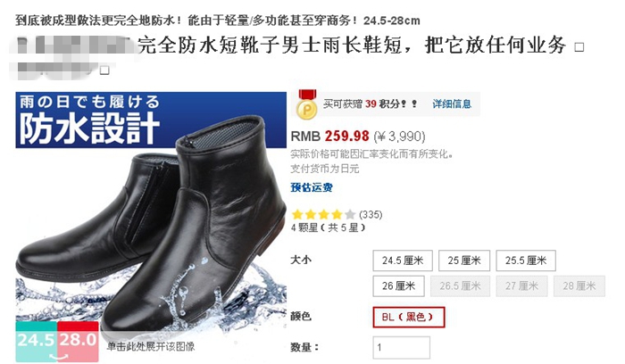Image resolution: width=625 pixels, height=364 pixels.
Task: Select the greyed 26.5 厘米 size
Action: click(x=460, y=286)
